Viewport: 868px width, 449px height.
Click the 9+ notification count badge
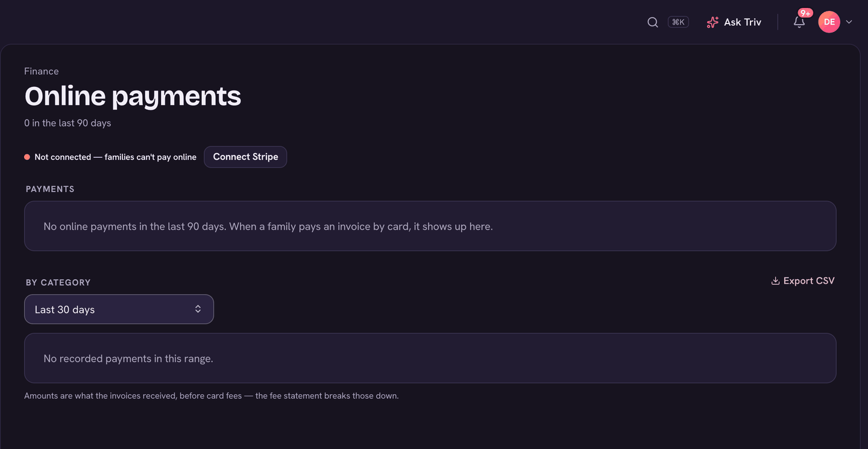(x=805, y=13)
